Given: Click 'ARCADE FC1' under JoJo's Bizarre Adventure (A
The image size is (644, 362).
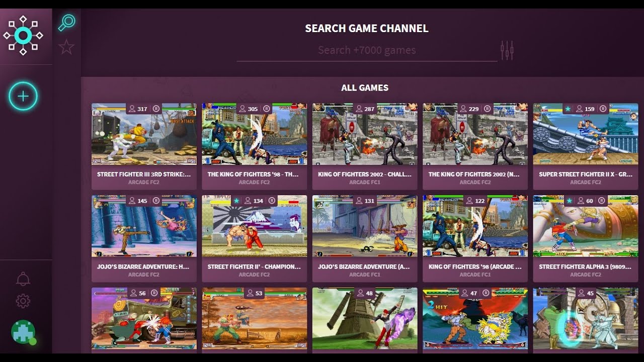Looking at the screenshot, I should pos(365,275).
